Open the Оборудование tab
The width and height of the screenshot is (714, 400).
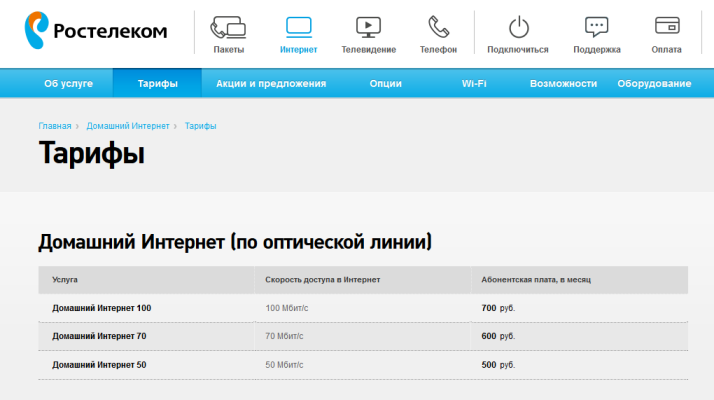tap(654, 84)
